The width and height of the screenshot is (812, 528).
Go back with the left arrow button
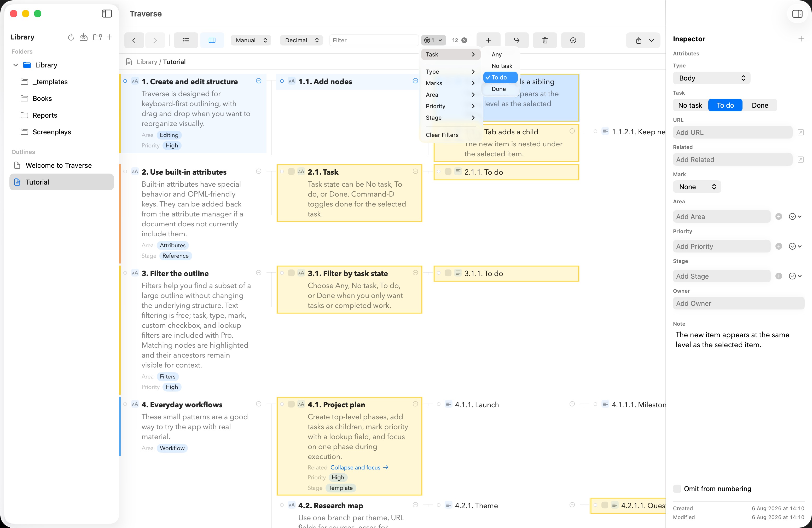(x=134, y=40)
